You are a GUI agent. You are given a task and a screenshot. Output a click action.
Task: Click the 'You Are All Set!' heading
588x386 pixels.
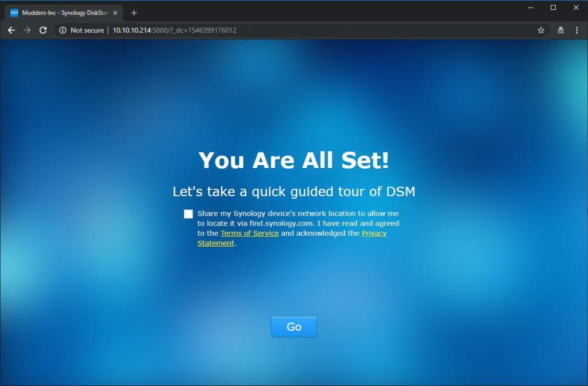[x=293, y=160]
